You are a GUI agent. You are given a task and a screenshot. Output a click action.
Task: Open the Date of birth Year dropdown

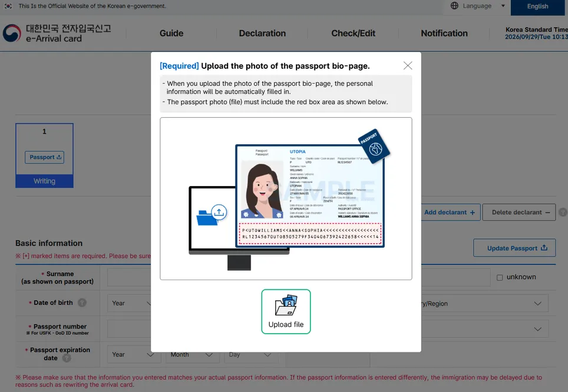tap(130, 303)
